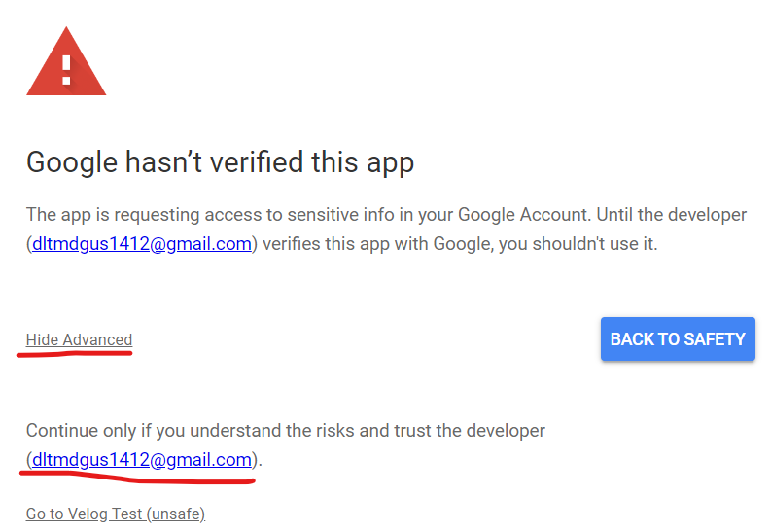Screen dimensions: 771x532
Task: Click 'Google Account' in the warning paragraph
Action: tap(523, 215)
